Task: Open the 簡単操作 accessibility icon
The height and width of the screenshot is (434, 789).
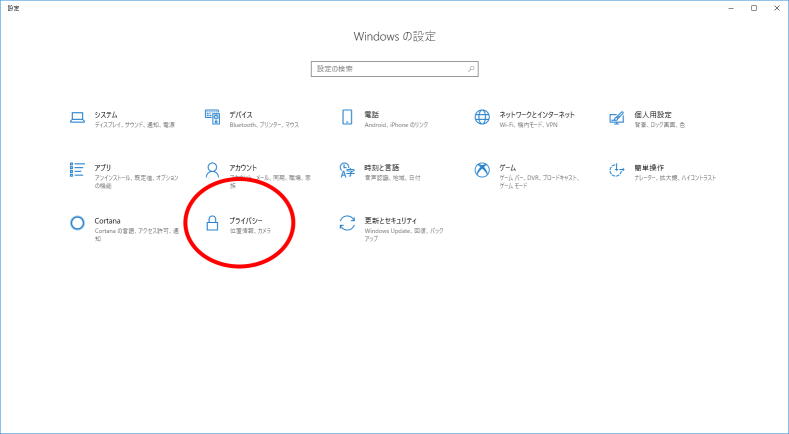Action: 616,170
